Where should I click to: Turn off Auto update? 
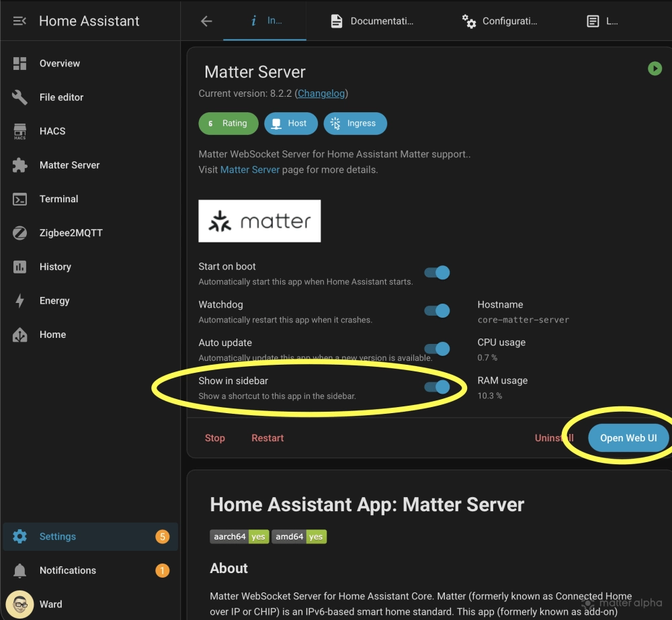pos(436,349)
